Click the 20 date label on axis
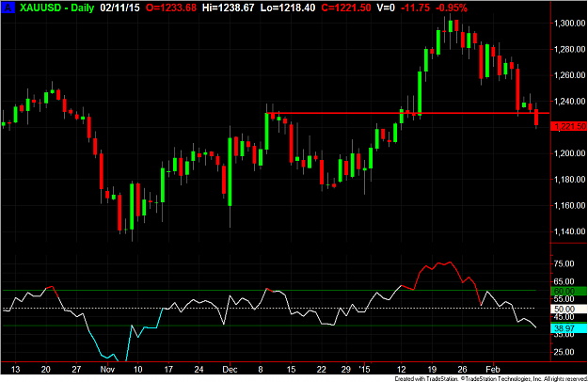Image resolution: width=588 pixels, height=382 pixels. coord(46,369)
